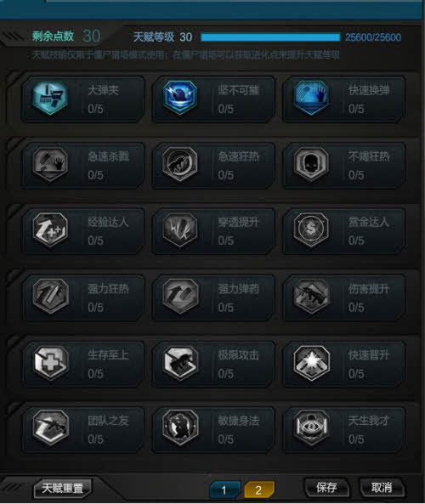Click the 坚不可摧 talent icon

180,98
